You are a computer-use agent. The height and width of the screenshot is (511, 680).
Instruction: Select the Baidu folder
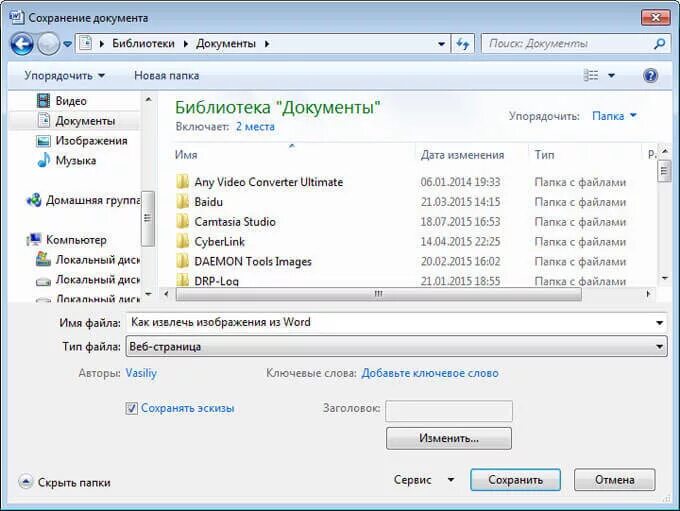tap(208, 202)
